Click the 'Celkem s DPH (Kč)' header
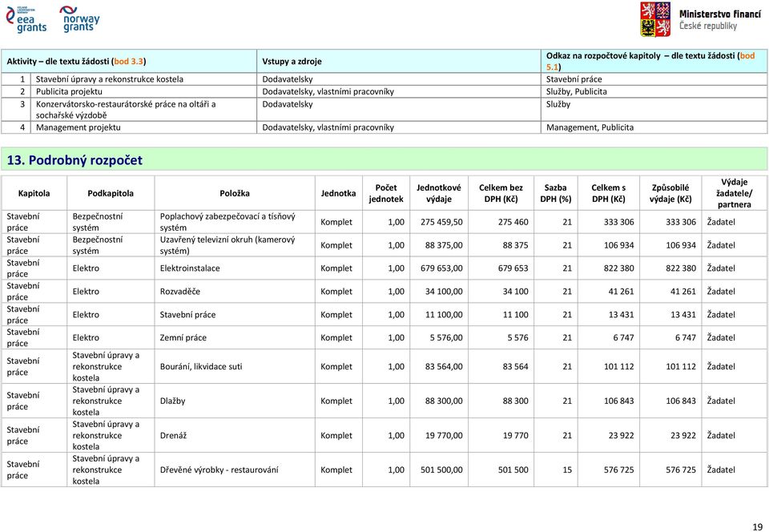 point(608,193)
